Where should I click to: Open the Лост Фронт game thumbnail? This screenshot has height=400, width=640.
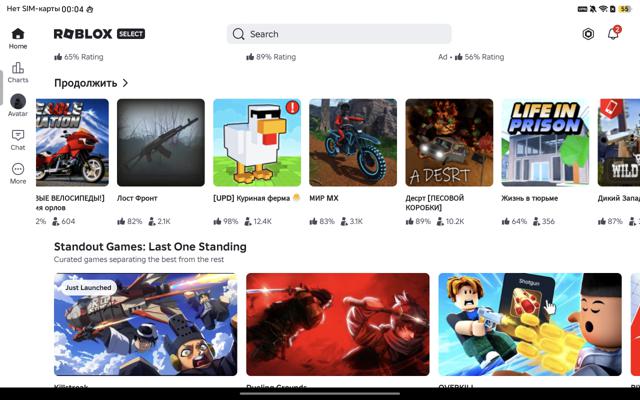point(161,142)
